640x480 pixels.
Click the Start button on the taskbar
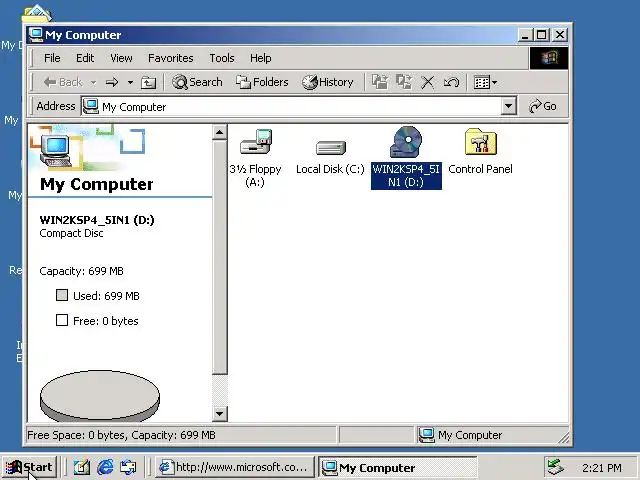coord(29,467)
